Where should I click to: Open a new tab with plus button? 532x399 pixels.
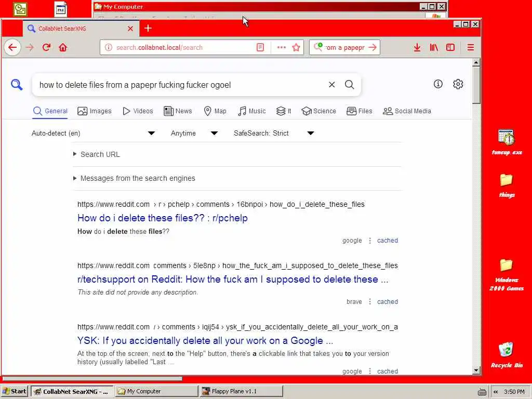coord(148,28)
